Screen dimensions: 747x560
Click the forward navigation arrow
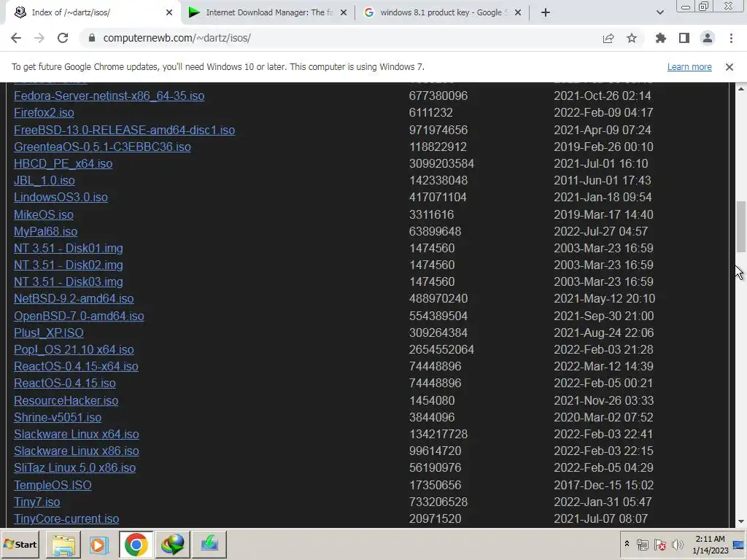click(x=39, y=38)
